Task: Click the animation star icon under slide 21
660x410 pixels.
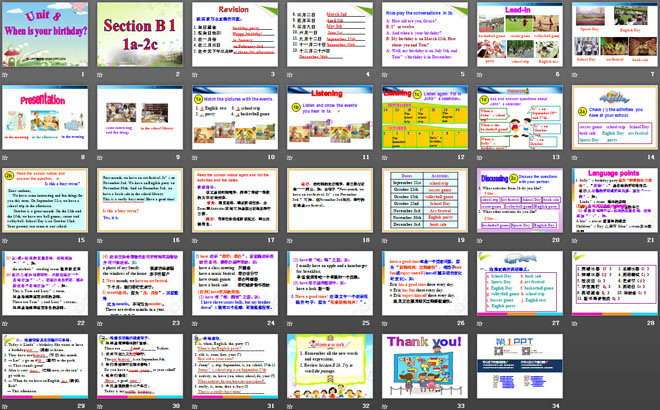Action: (x=575, y=240)
